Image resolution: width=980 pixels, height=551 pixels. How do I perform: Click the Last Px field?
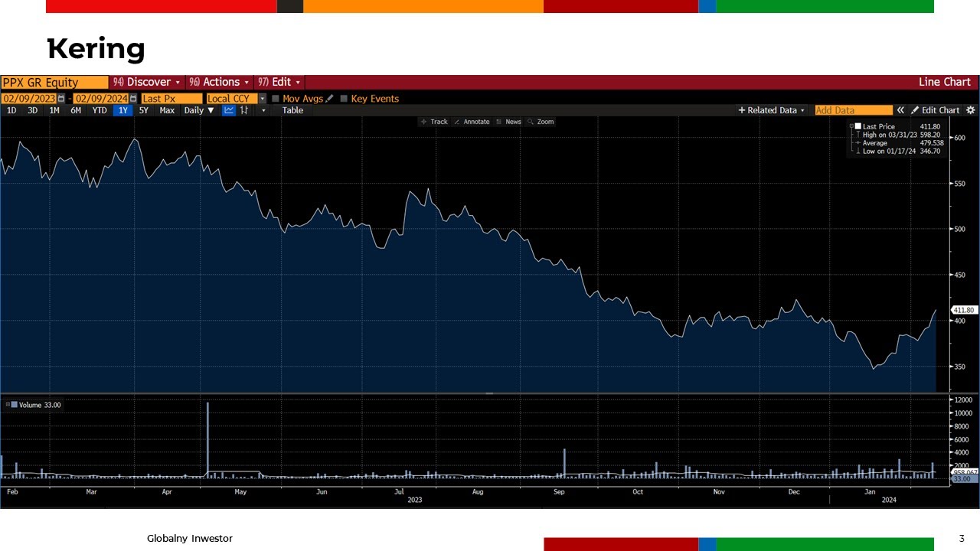(x=172, y=99)
